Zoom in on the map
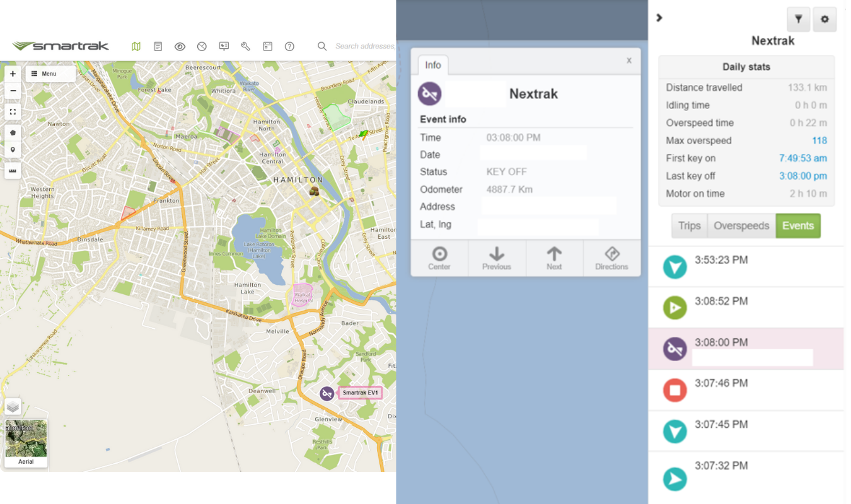851x504 pixels. click(13, 74)
